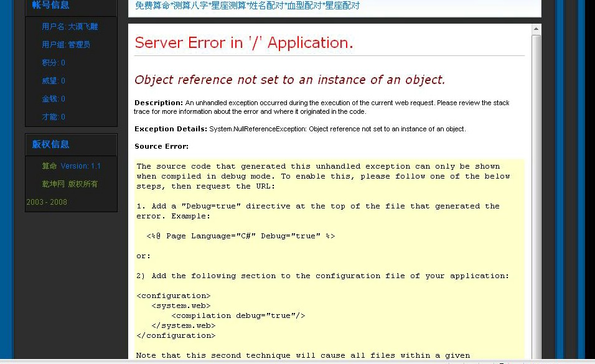This screenshot has width=595, height=364.
Task: Click the <system.web> opening tag line
Action: tap(181, 306)
